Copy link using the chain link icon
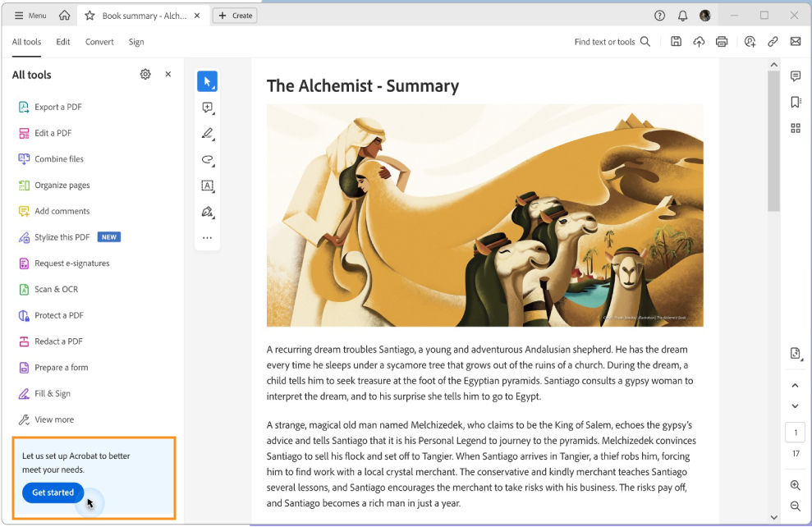 (773, 41)
